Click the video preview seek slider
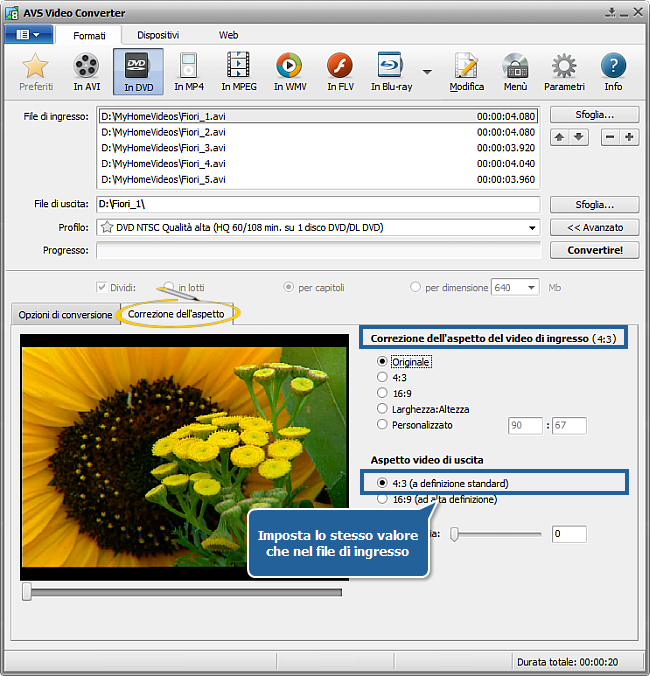The image size is (650, 676). (x=181, y=592)
